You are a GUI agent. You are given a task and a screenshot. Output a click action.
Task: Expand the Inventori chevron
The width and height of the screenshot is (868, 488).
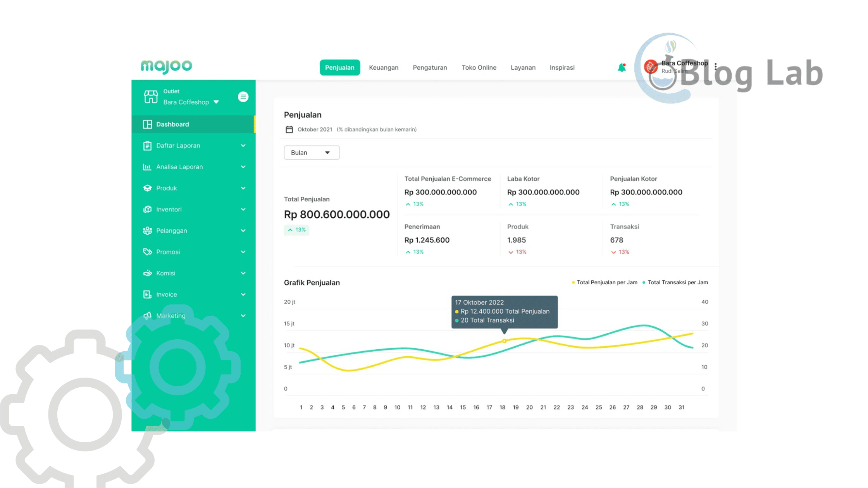pyautogui.click(x=243, y=210)
